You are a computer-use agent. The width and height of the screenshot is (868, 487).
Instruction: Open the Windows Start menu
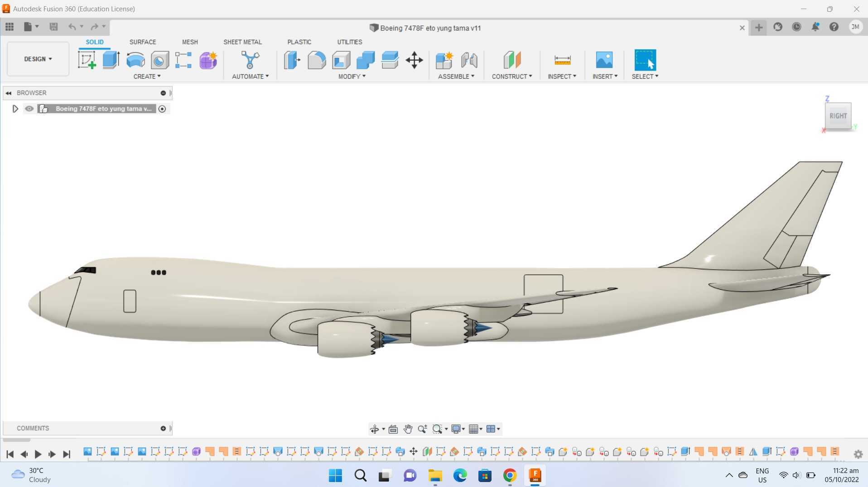point(335,475)
